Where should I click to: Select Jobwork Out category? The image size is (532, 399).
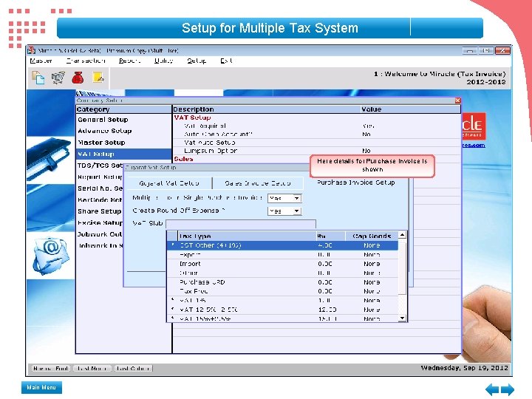100,234
